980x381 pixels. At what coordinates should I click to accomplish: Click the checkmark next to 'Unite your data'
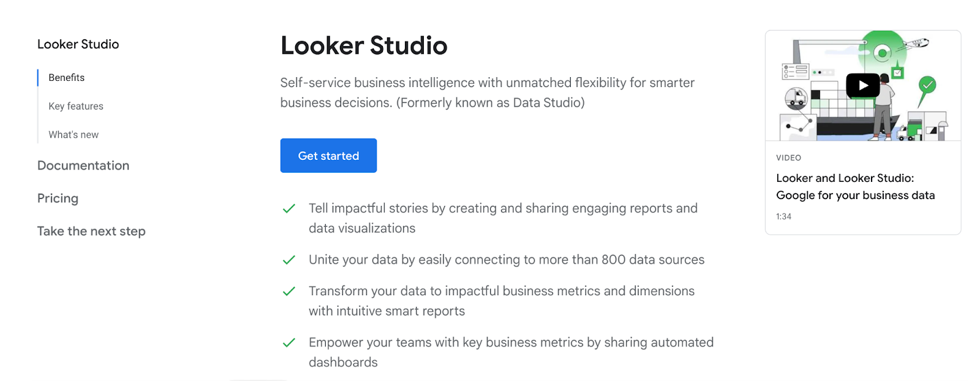point(289,260)
